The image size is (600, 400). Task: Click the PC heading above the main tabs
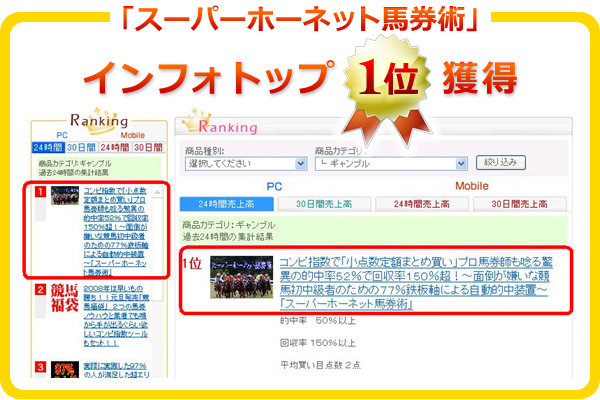pos(274,186)
